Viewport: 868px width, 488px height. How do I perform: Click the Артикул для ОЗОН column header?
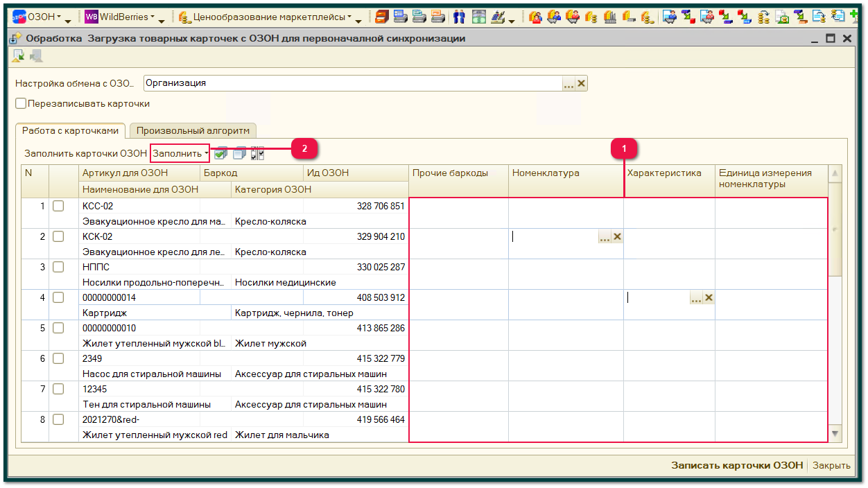click(x=139, y=173)
